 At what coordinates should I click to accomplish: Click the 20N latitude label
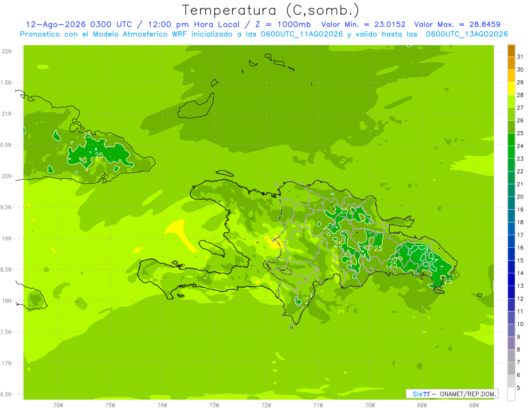click(x=7, y=176)
